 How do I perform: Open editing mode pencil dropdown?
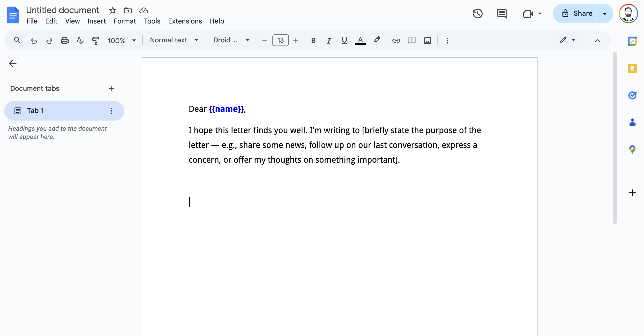(567, 40)
